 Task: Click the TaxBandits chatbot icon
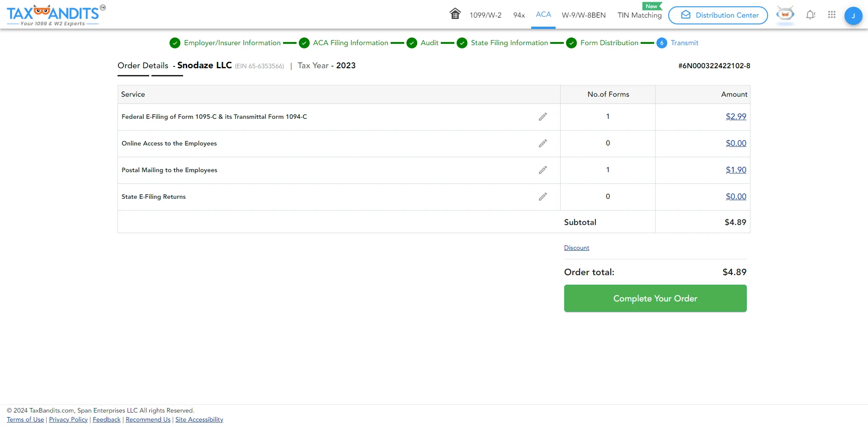click(x=785, y=14)
